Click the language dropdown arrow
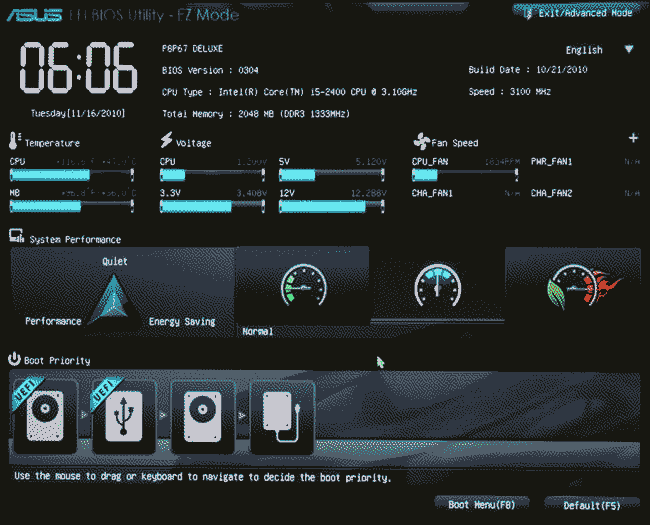 [629, 49]
